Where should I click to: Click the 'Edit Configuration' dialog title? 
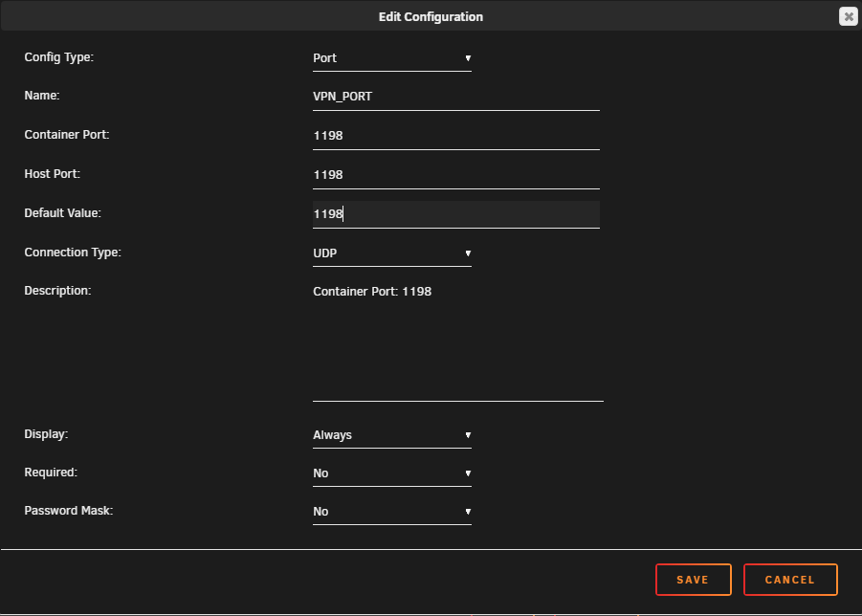point(431,17)
